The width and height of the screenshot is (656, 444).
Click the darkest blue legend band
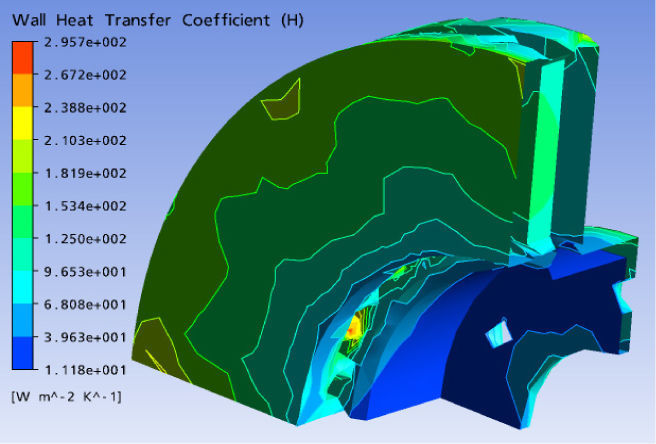coord(26,353)
